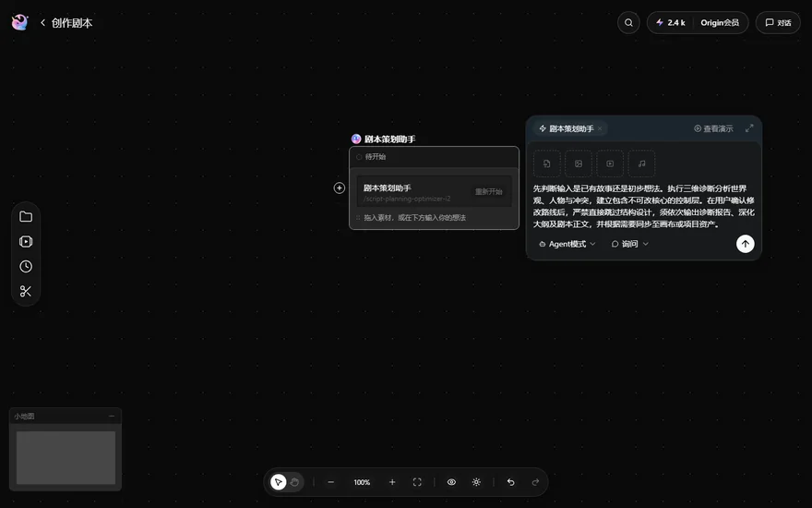Zoom in with the plus button

coord(392,482)
